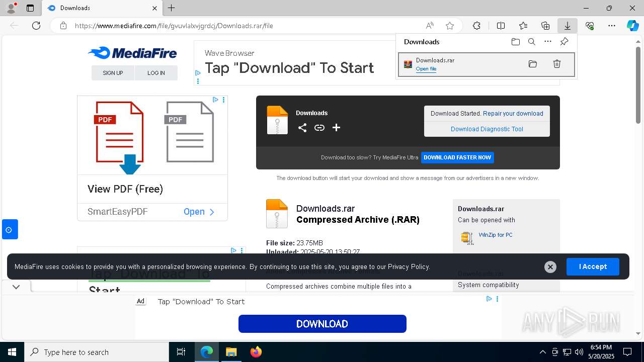Open file link for Downloads.rar
The width and height of the screenshot is (644, 362).
[426, 69]
